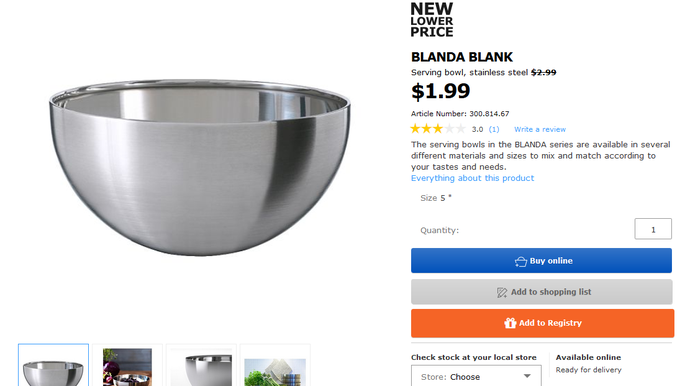Viewport: 685px width, 386px height.
Task: Click the NEW LOWER PRICE badge
Action: [432, 20]
